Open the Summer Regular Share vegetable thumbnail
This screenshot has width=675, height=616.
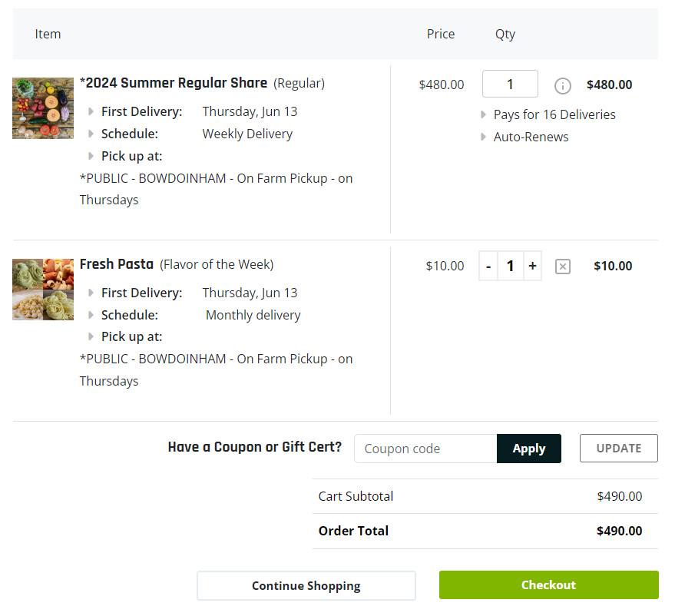[x=43, y=108]
